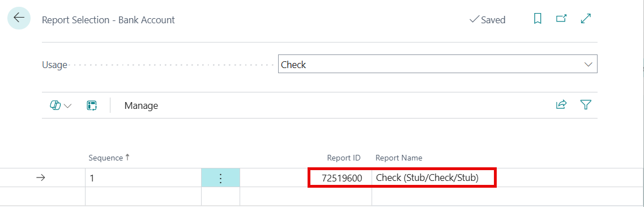This screenshot has width=644, height=207.
Task: Click the Sequence cell with value 1
Action: point(143,178)
